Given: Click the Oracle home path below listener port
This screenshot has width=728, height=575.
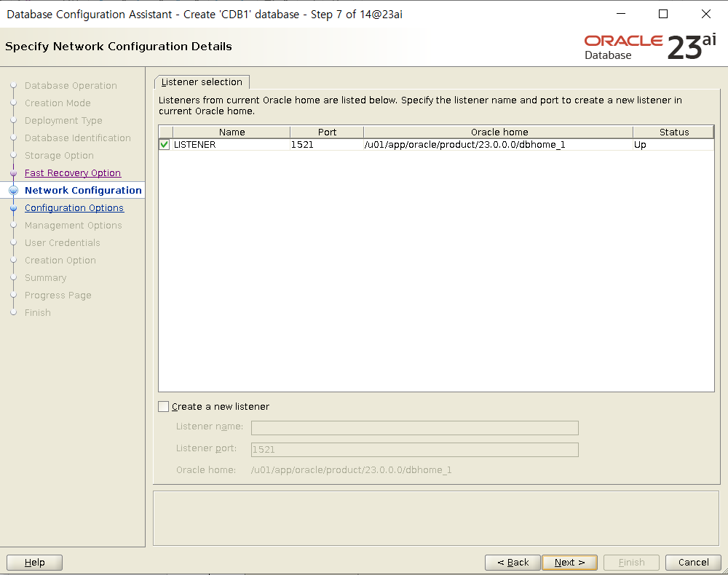Looking at the screenshot, I should pyautogui.click(x=351, y=470).
